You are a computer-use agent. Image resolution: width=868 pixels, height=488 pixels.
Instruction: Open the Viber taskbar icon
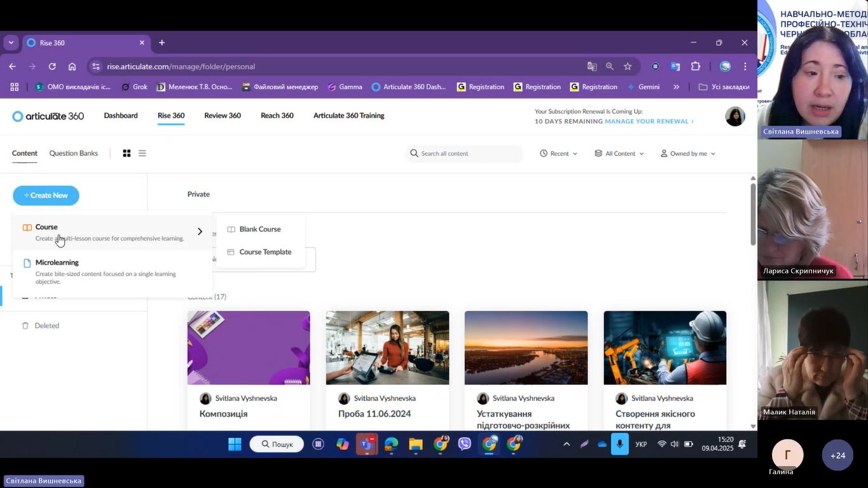pos(465,444)
